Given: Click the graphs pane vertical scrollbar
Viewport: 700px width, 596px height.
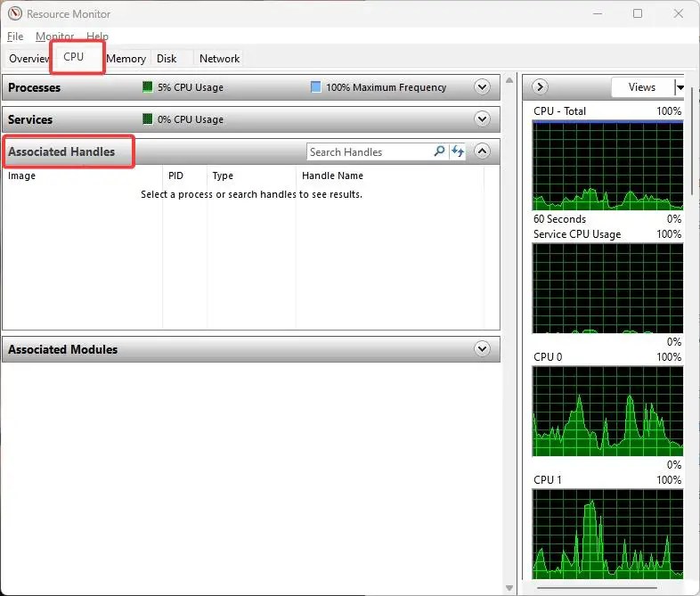Looking at the screenshot, I should [692, 141].
